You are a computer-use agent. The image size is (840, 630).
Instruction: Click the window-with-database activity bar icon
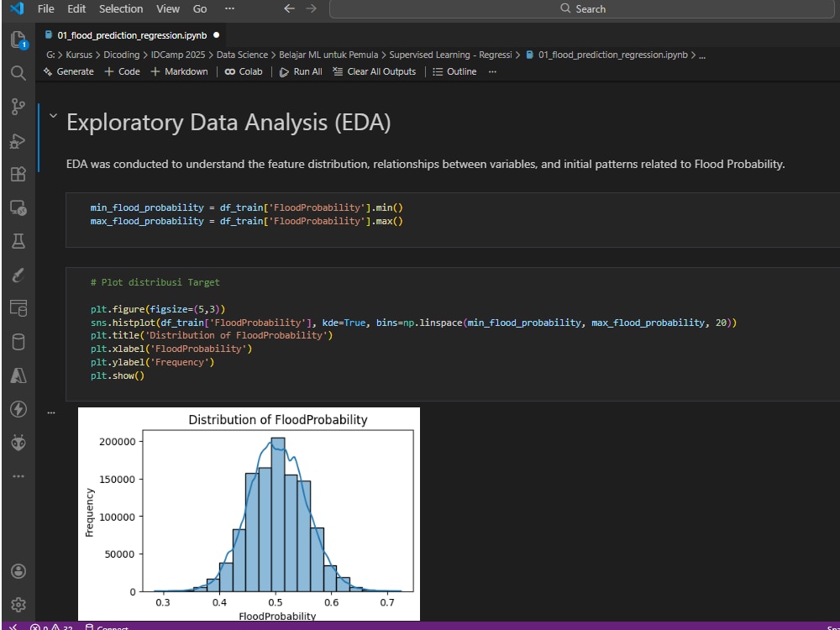18,308
